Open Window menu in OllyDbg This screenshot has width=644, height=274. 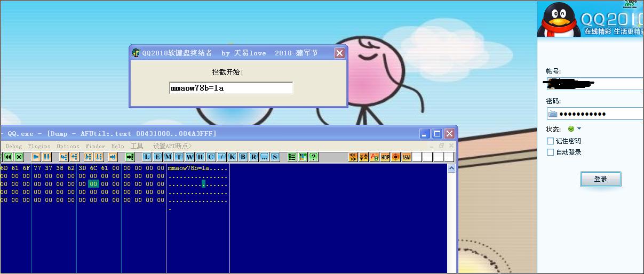pyautogui.click(x=95, y=146)
